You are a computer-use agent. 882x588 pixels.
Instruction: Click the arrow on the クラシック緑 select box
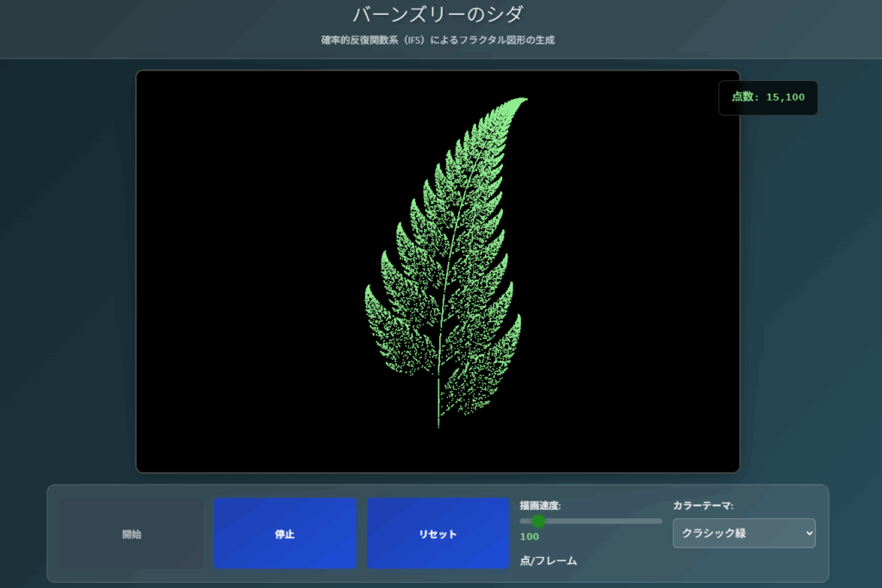point(806,533)
